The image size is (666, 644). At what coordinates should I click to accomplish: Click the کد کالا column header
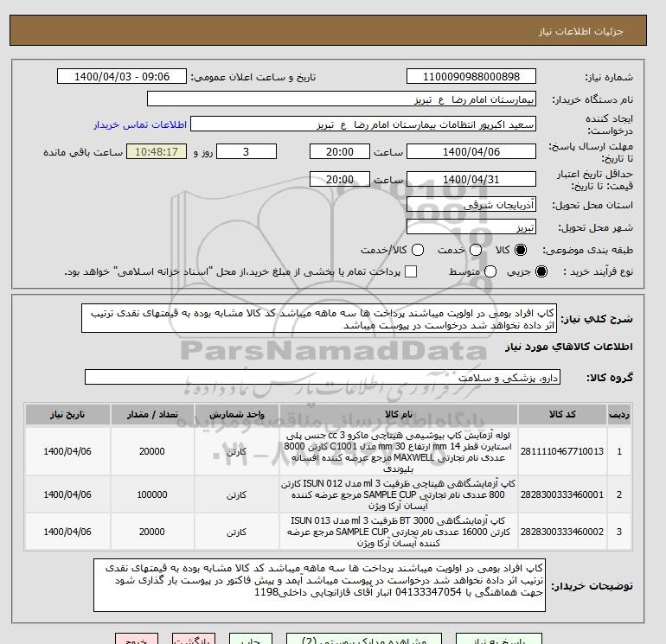click(562, 414)
